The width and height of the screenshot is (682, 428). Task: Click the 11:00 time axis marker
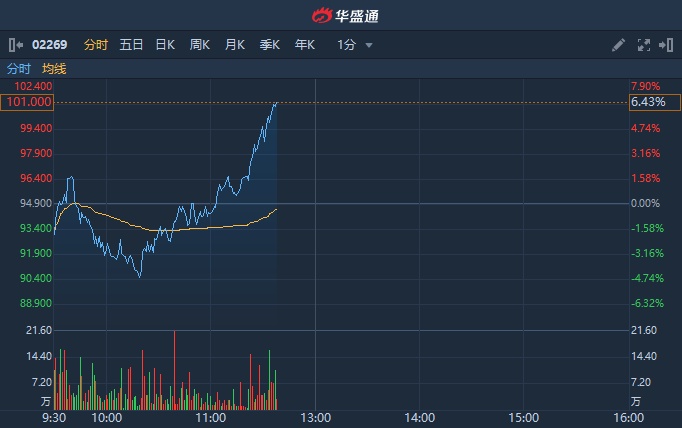click(212, 417)
